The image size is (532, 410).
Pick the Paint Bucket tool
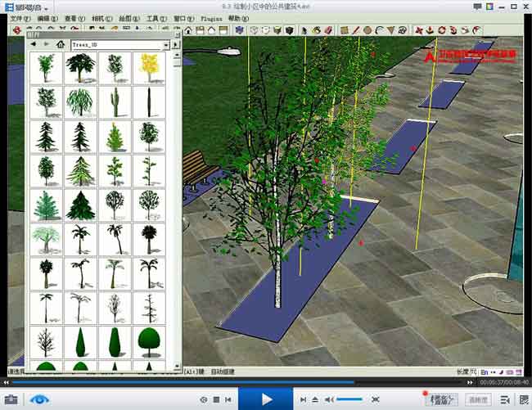(x=316, y=30)
